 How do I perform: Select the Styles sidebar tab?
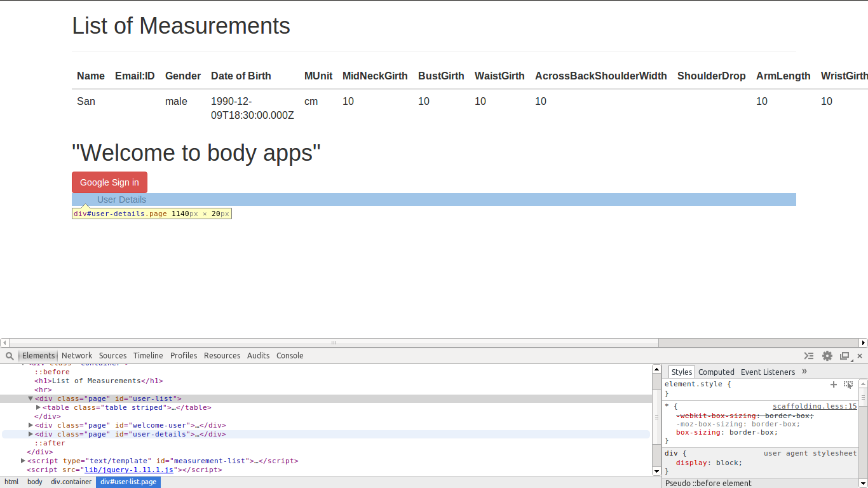[682, 372]
